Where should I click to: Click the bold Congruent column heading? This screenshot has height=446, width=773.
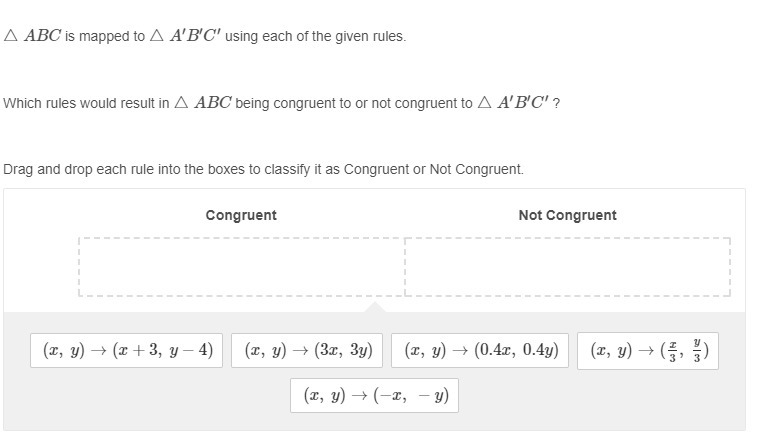[241, 215]
